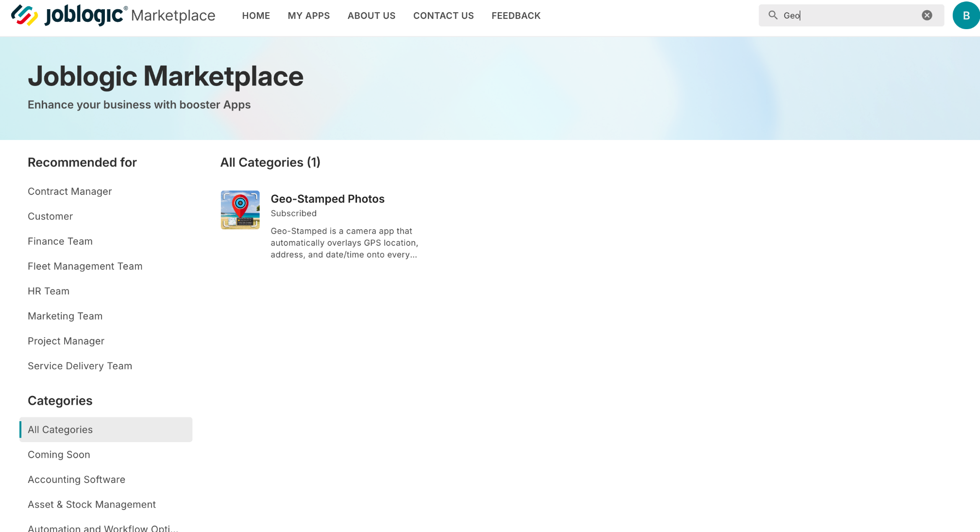Screen dimensions: 980x532
Task: Filter by HR Team recommendation
Action: 49,291
